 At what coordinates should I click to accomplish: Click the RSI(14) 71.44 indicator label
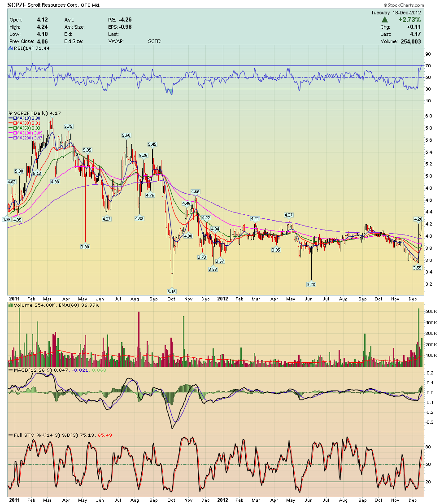click(31, 48)
